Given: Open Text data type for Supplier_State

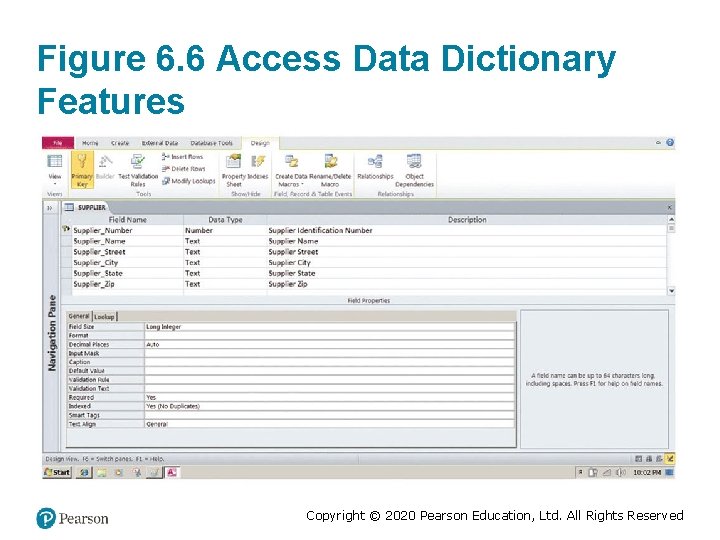Looking at the screenshot, I should point(225,273).
